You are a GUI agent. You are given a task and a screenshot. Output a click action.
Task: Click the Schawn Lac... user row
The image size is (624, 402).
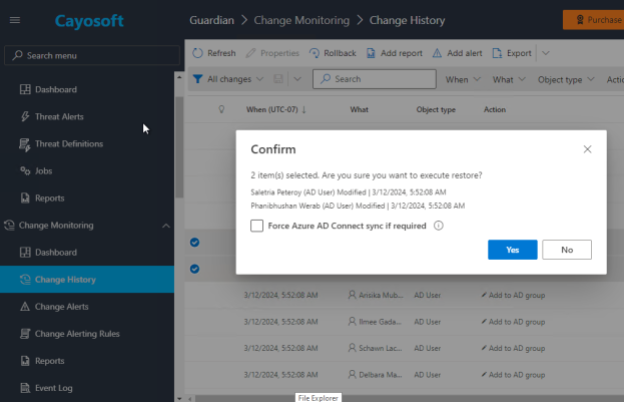(x=404, y=348)
